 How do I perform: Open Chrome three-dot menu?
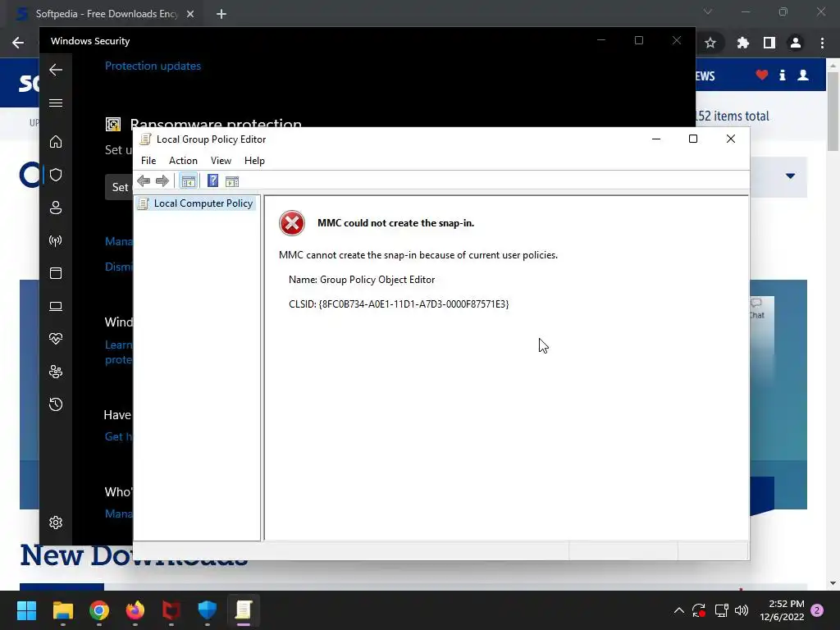(822, 43)
